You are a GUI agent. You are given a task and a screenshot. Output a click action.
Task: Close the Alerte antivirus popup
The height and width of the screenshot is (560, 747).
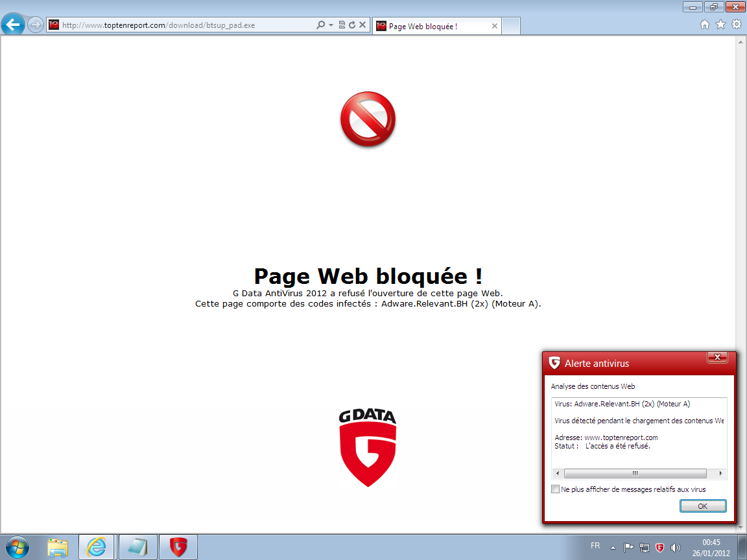[x=717, y=357]
